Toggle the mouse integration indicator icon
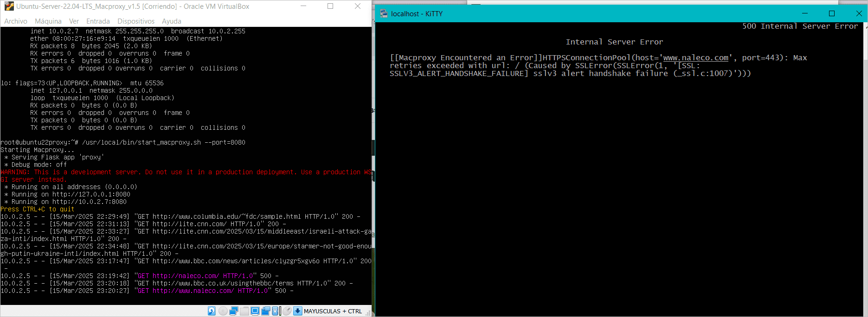 287,311
